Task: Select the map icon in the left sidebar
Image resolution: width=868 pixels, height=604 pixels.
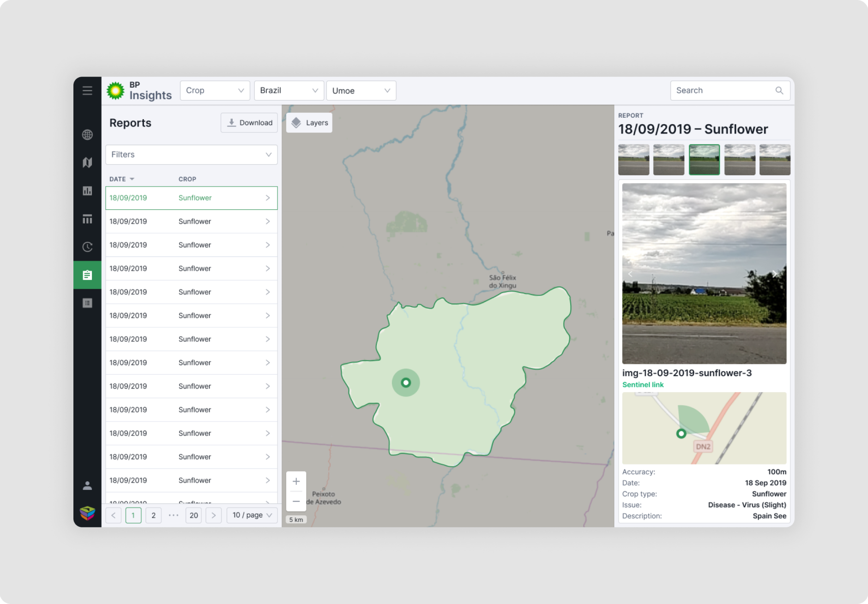Action: 87,163
